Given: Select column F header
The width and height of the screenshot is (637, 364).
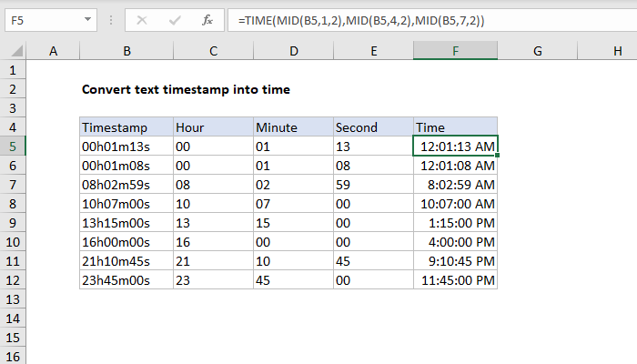Looking at the screenshot, I should coord(455,51).
